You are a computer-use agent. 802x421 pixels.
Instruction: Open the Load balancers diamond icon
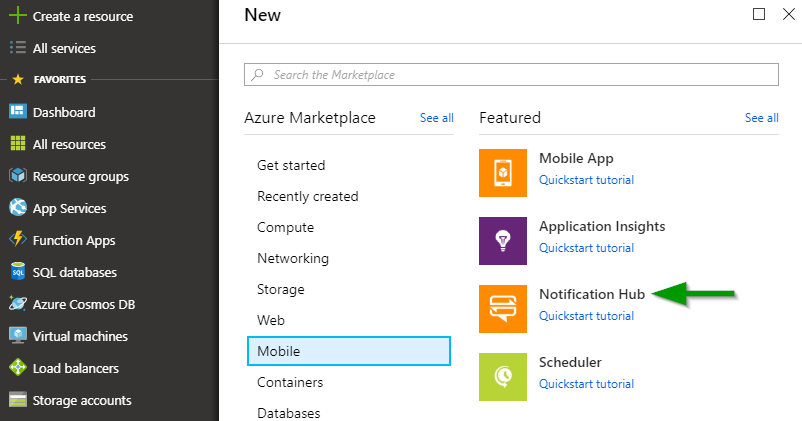click(x=18, y=367)
